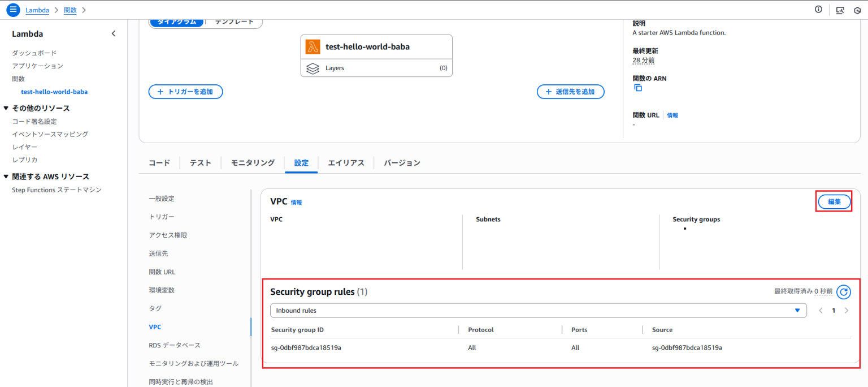Collapse the その他のリソース section
The height and width of the screenshot is (387, 868).
tap(7, 107)
